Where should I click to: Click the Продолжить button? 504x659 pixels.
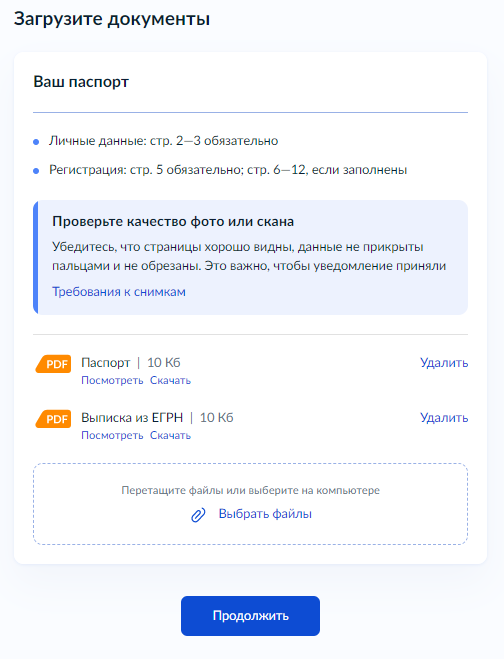[x=251, y=616]
